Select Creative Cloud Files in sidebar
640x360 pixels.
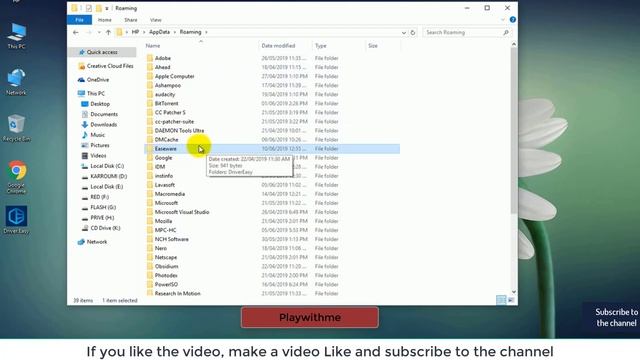coord(106,66)
